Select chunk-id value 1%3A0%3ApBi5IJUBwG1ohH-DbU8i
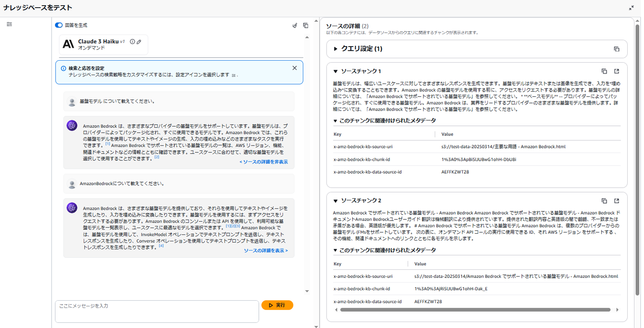This screenshot has width=644, height=328. (x=478, y=160)
